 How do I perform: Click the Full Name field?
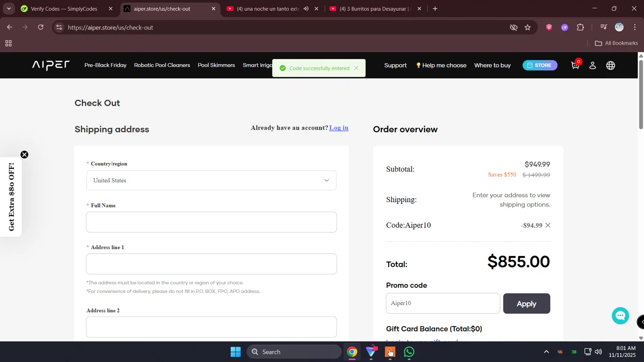click(211, 222)
